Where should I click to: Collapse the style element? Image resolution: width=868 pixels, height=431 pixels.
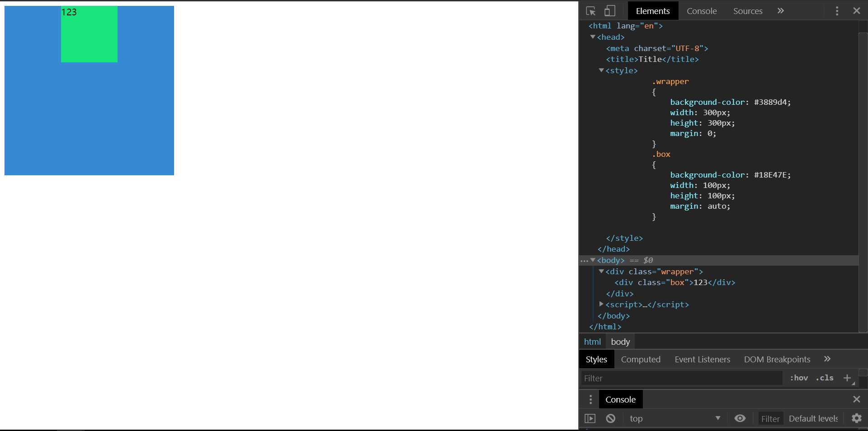(601, 70)
